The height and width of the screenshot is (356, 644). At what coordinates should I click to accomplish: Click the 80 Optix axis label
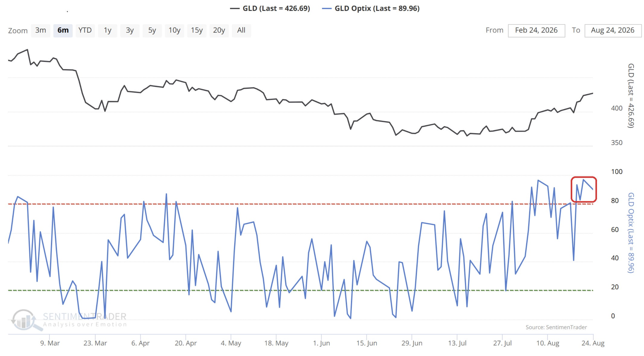[615, 201]
